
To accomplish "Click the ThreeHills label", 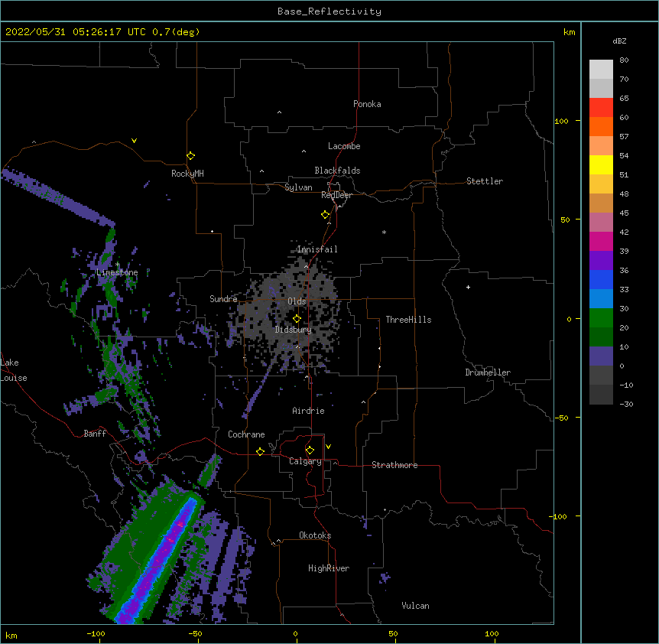I will 408,320.
